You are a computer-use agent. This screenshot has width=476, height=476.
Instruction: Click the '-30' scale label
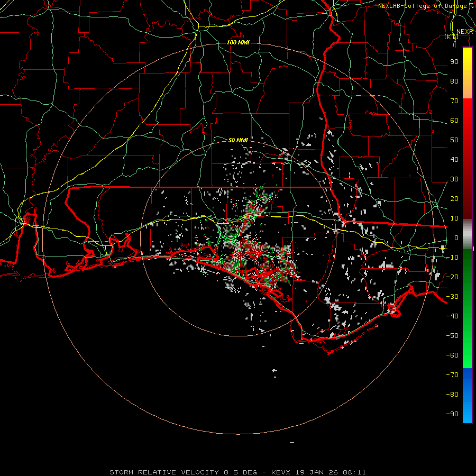[452, 297]
